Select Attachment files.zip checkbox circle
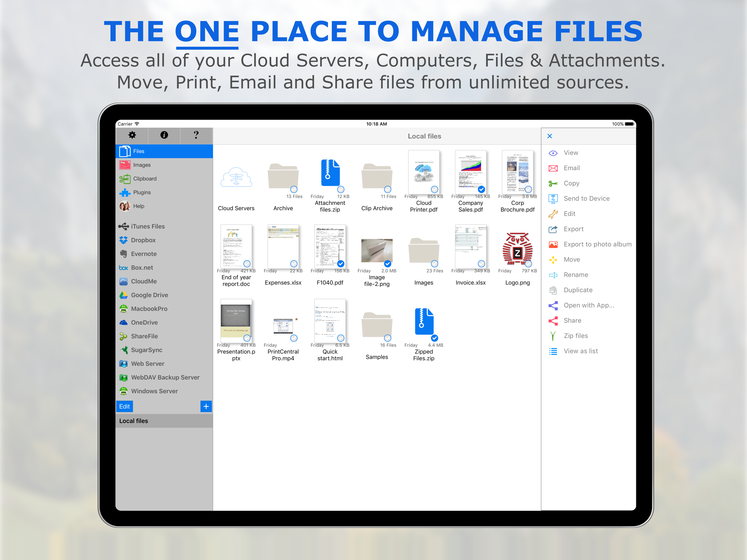 point(341,189)
